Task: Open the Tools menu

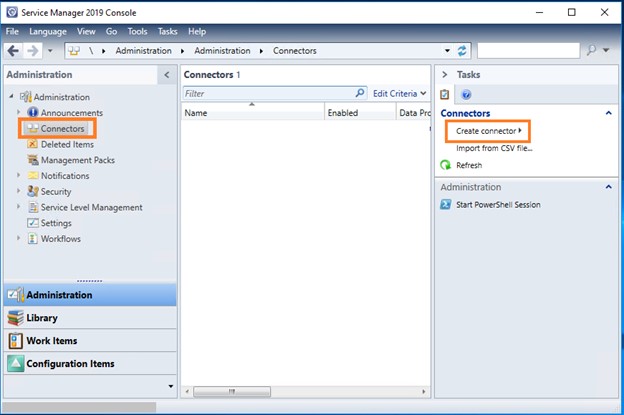Action: [x=137, y=31]
